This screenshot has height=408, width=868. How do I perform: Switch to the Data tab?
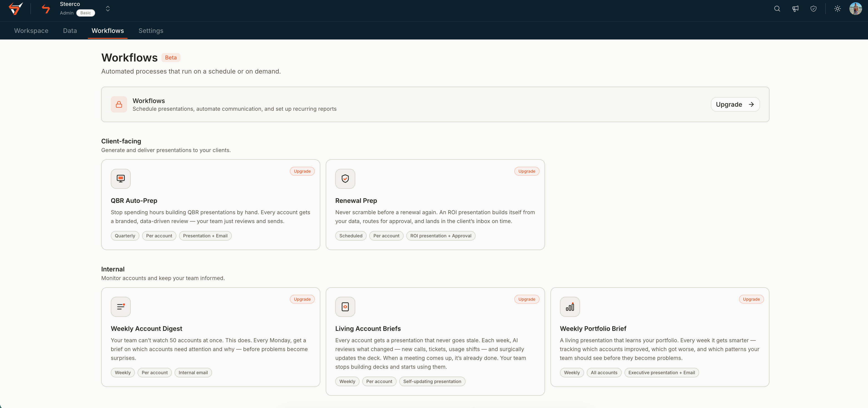(70, 31)
